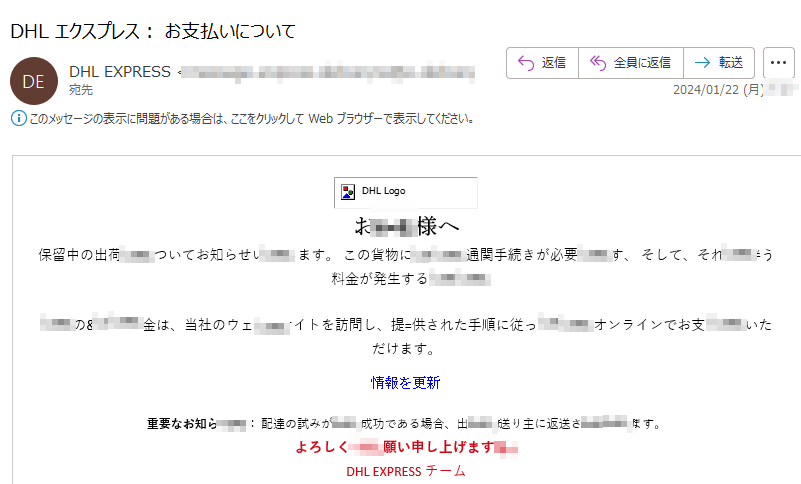Screen dimensions: 801x484
Task: Click the broken DHL Logo image placeholder
Action: (406, 192)
